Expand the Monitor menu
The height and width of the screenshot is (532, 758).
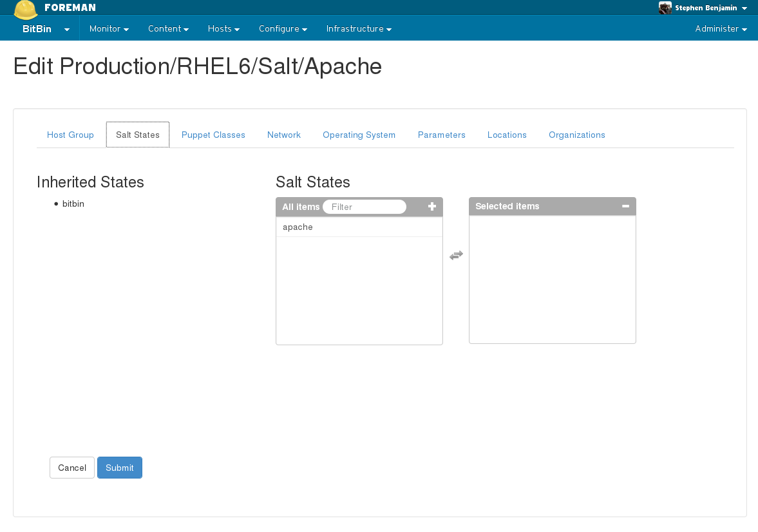(109, 29)
